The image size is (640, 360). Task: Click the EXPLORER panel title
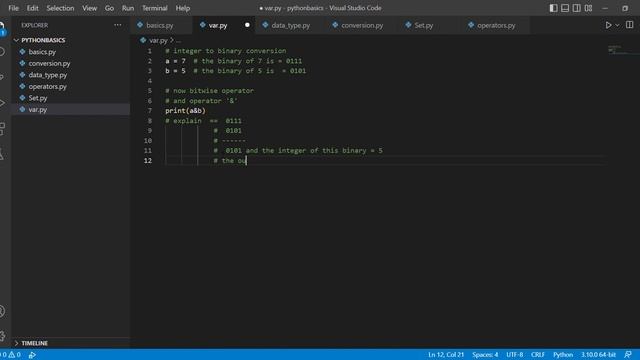click(x=34, y=25)
